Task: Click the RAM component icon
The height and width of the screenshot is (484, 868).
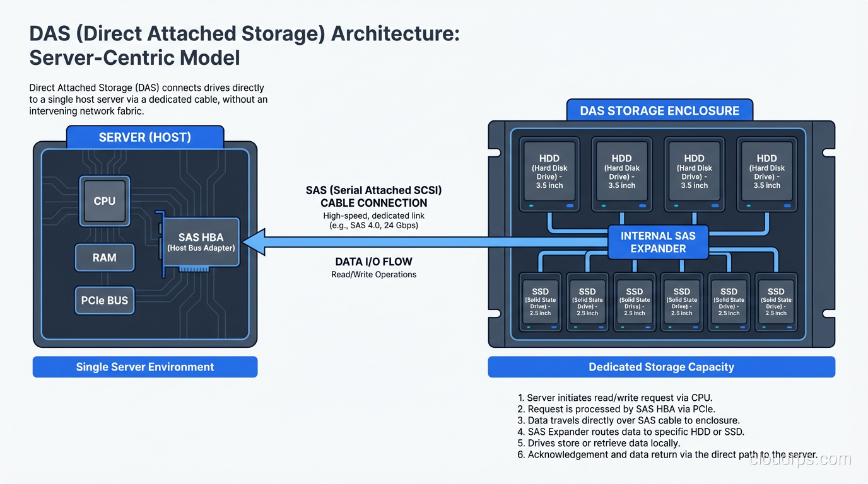Action: coord(104,257)
